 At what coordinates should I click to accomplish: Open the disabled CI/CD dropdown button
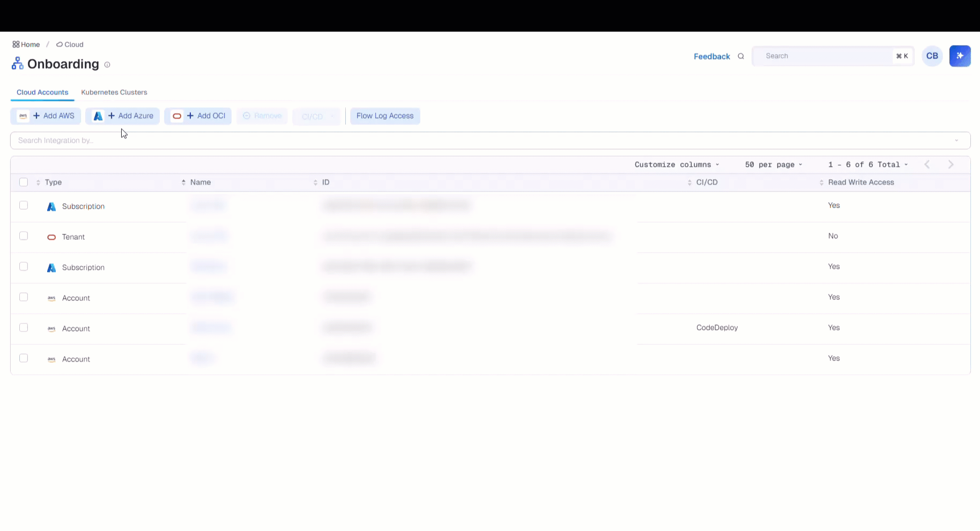click(x=316, y=116)
